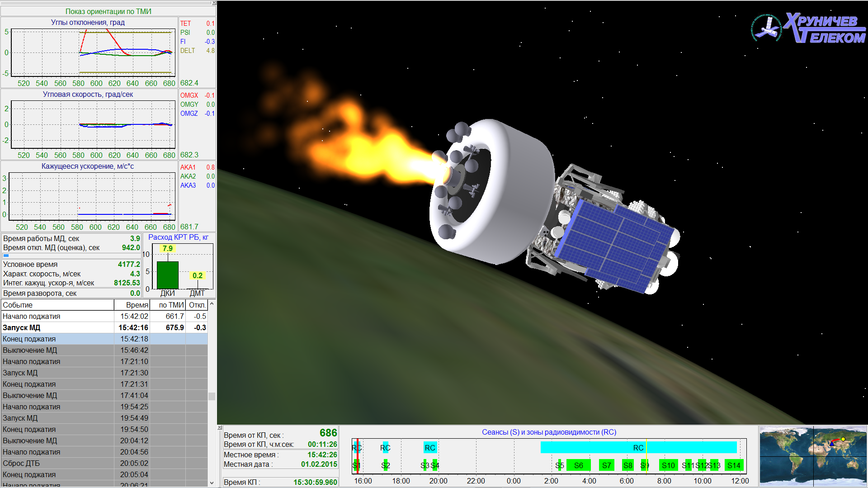Click the world map ground track thumbnail
This screenshot has height=488, width=868.
click(x=813, y=455)
